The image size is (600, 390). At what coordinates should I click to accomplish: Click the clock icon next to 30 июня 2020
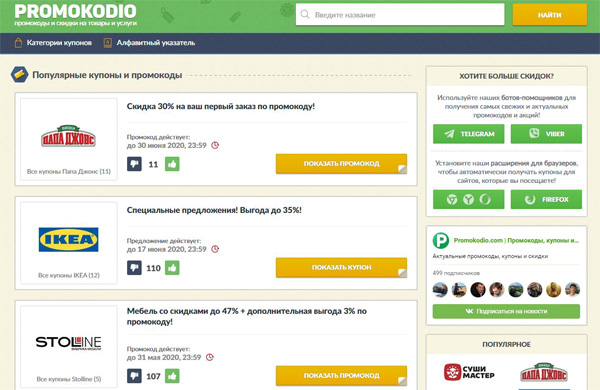[215, 145]
